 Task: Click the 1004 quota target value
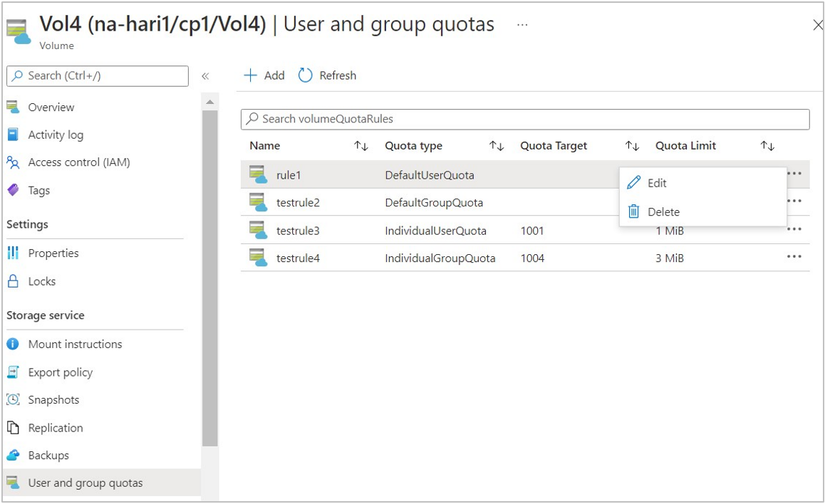pos(532,258)
